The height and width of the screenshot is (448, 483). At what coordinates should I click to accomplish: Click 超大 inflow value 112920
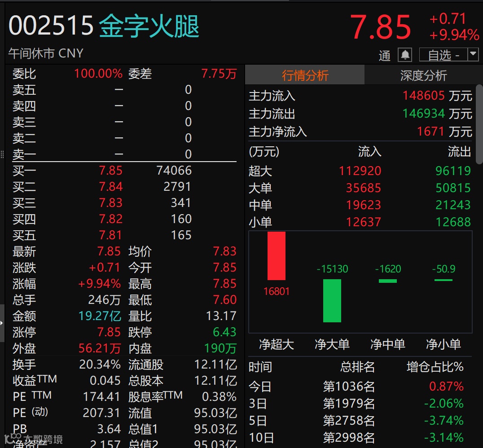click(360, 171)
